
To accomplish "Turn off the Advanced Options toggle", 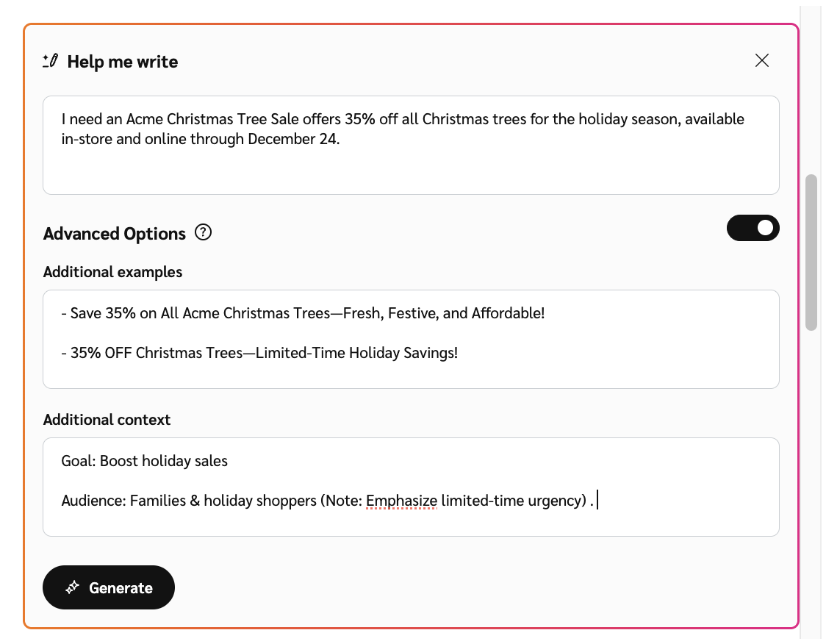I will coord(753,228).
